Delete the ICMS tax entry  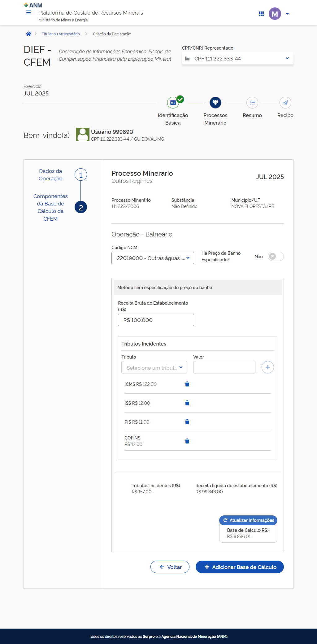187,384
